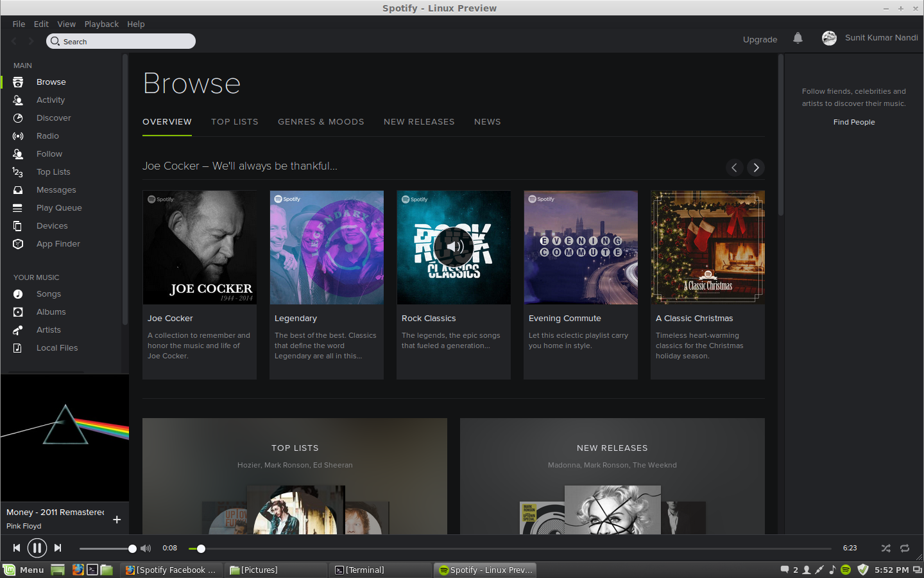Switch to the Top Lists tab
This screenshot has height=578, width=924.
(235, 122)
